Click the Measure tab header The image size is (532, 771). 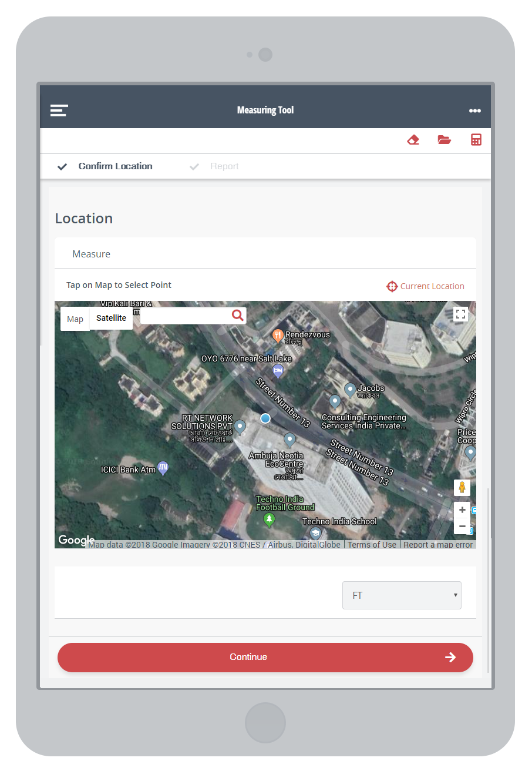point(91,254)
